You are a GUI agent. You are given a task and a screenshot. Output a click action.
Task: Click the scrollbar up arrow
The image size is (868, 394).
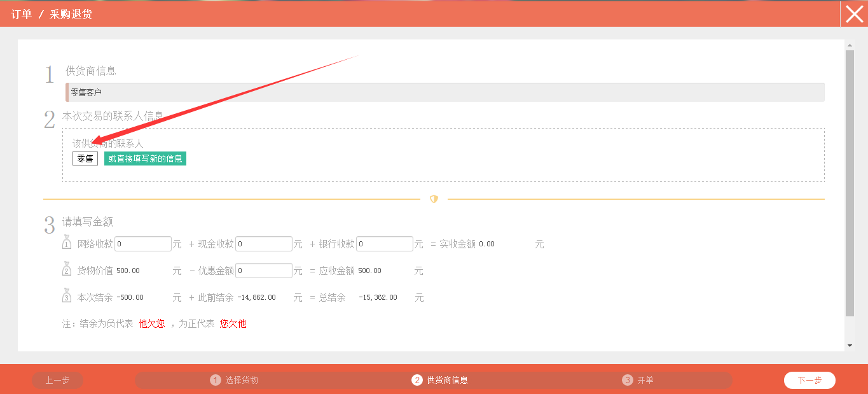pyautogui.click(x=850, y=45)
